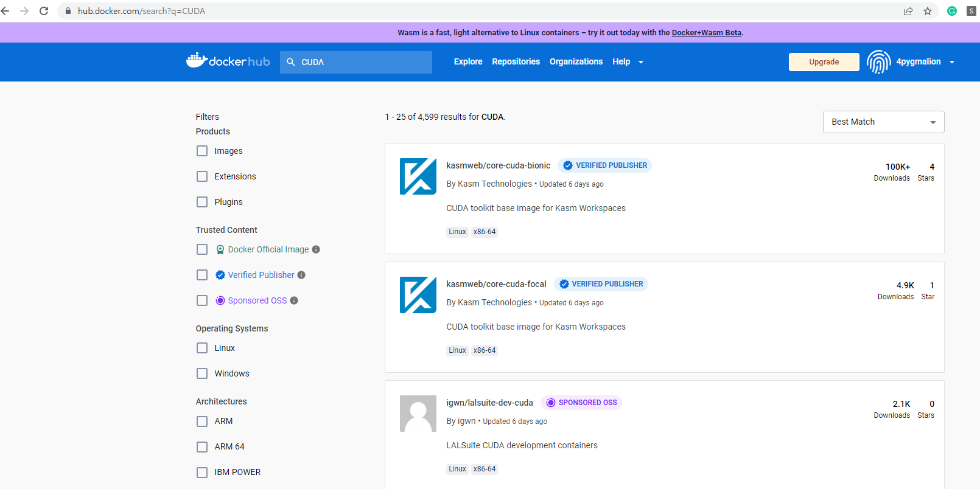Expand the Help menu arrow
The height and width of the screenshot is (489, 980).
[641, 62]
